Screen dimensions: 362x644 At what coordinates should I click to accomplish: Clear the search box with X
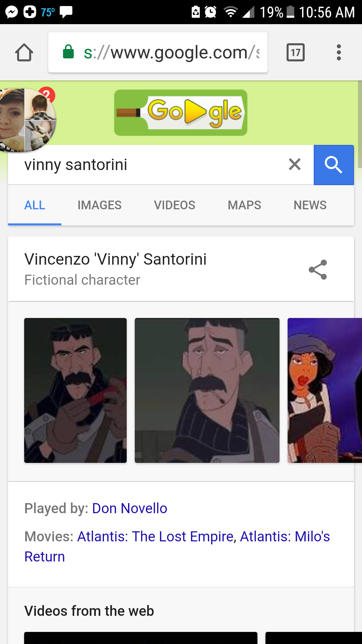tap(295, 164)
